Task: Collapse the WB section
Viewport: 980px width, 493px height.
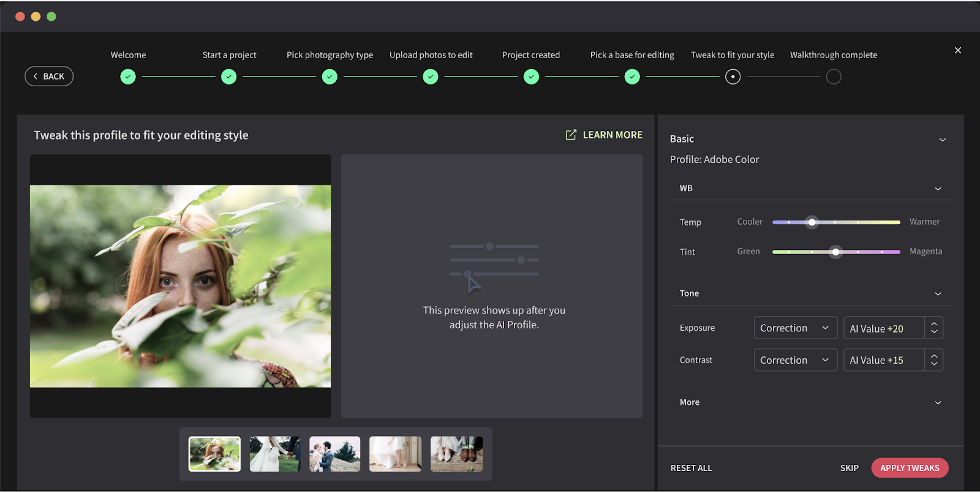Action: coord(938,189)
